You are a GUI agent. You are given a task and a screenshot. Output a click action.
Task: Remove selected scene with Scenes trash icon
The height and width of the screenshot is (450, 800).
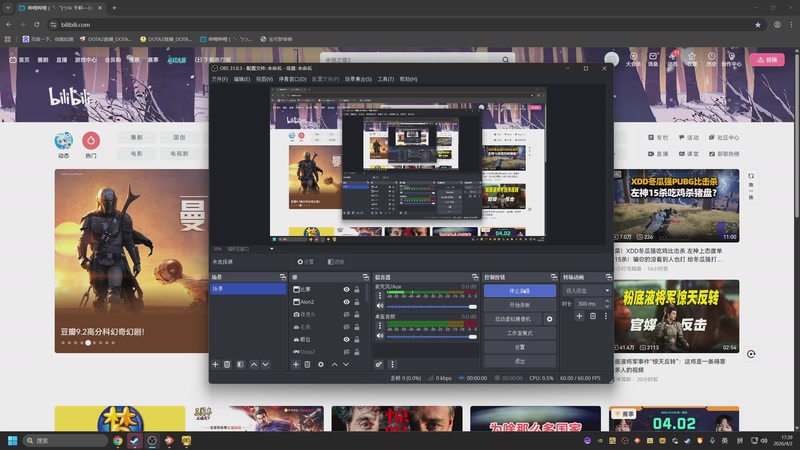(227, 364)
